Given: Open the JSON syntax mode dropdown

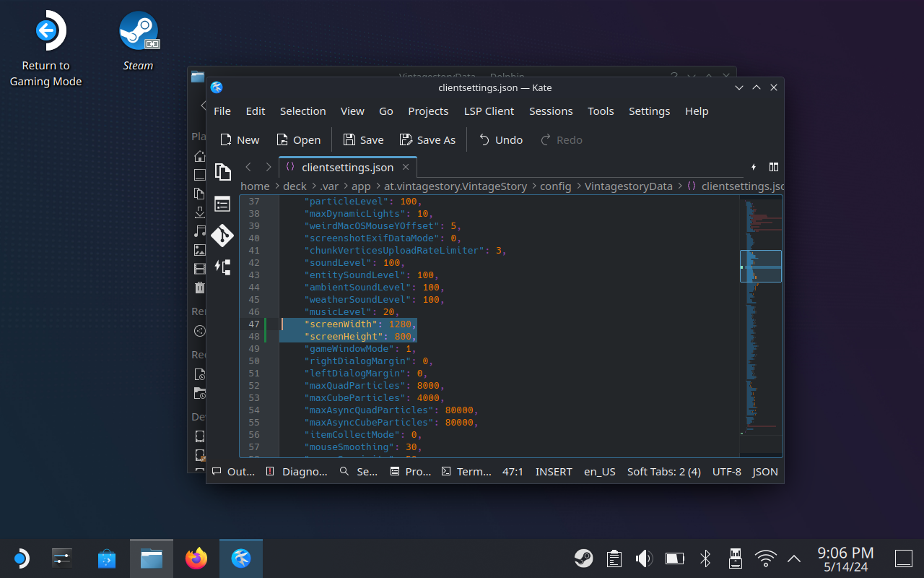Looking at the screenshot, I should pos(764,471).
